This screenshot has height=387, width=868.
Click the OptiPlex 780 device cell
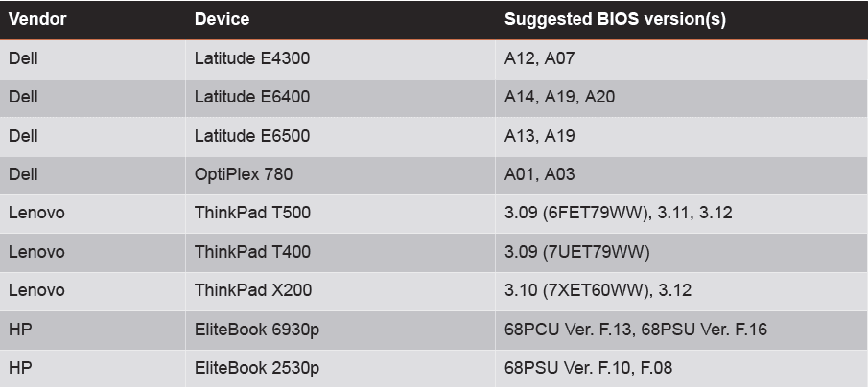coord(244,174)
